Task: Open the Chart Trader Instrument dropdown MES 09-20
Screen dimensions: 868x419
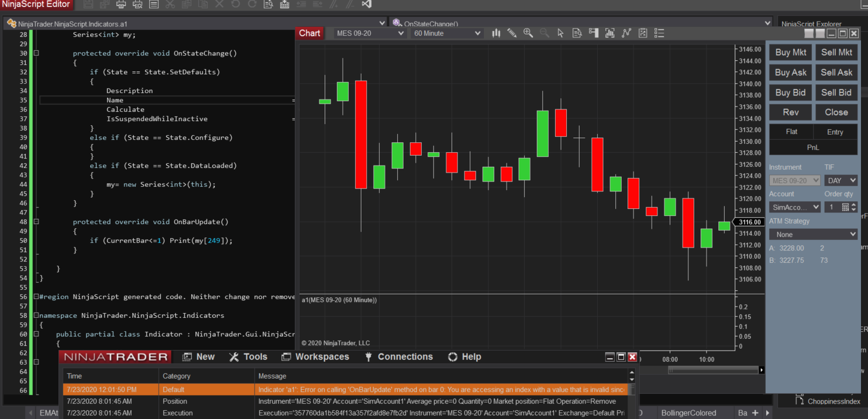Action: point(795,181)
